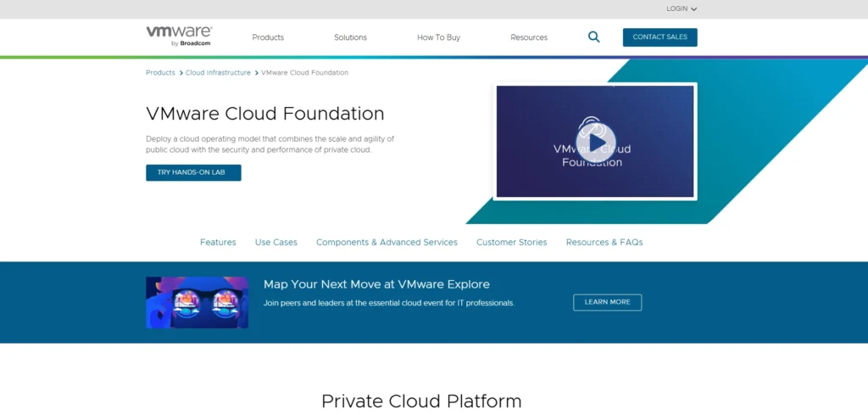
Task: Click TRY HANDS-ON LAB button
Action: click(x=193, y=172)
